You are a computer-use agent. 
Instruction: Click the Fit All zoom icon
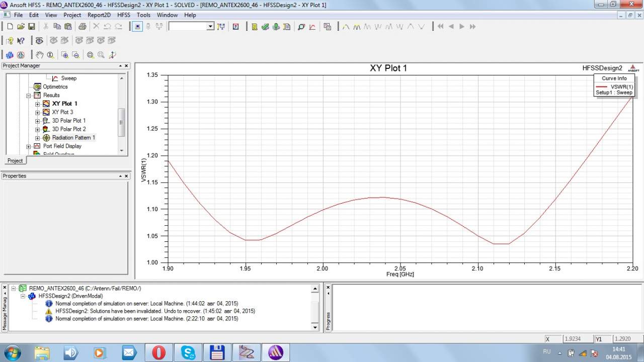(x=90, y=55)
